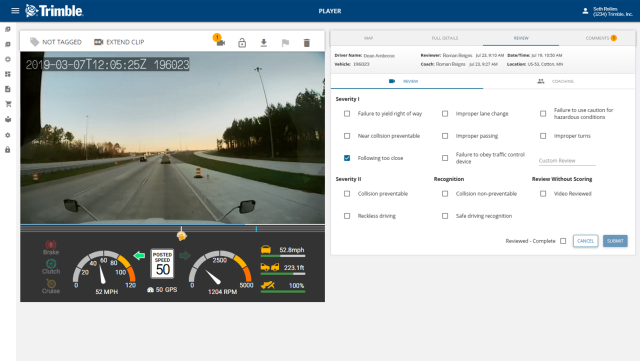Click the NOT TAGGED label
The height and width of the screenshot is (361, 640).
62,42
